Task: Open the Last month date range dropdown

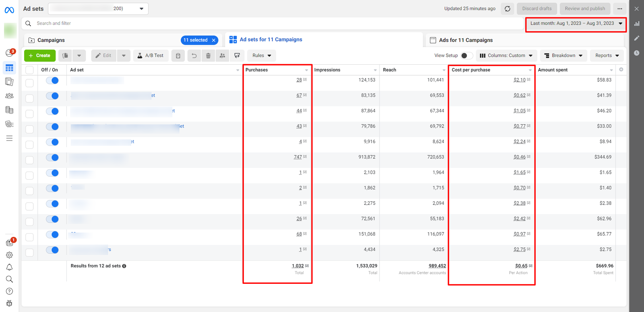Action: 576,23
